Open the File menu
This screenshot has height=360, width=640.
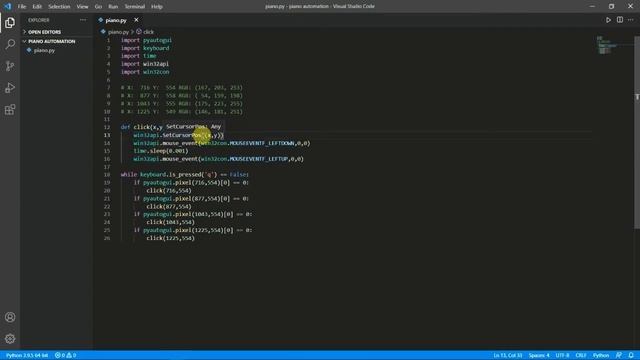[x=22, y=7]
